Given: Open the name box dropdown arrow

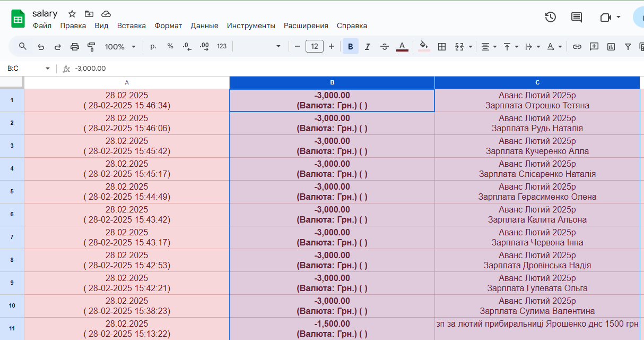Looking at the screenshot, I should click(x=47, y=69).
